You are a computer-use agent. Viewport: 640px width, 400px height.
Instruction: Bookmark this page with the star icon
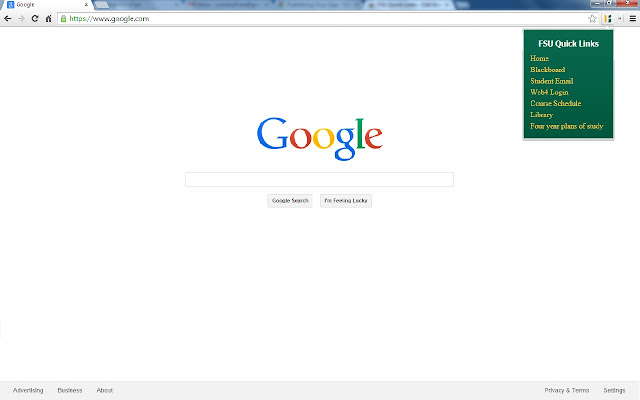pyautogui.click(x=592, y=18)
